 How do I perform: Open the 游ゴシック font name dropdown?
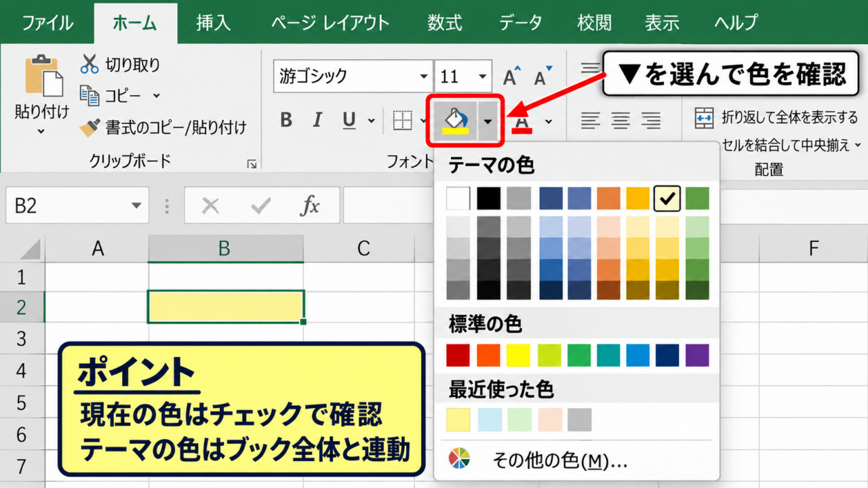tap(424, 76)
